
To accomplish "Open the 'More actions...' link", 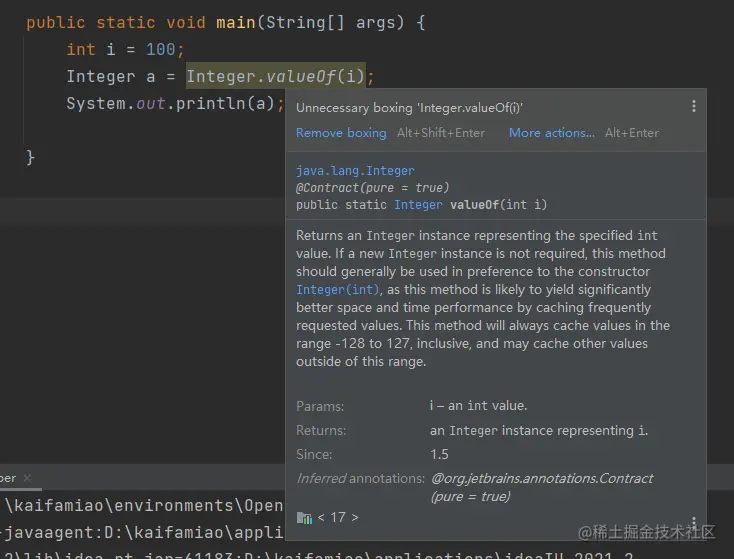I will pos(552,133).
